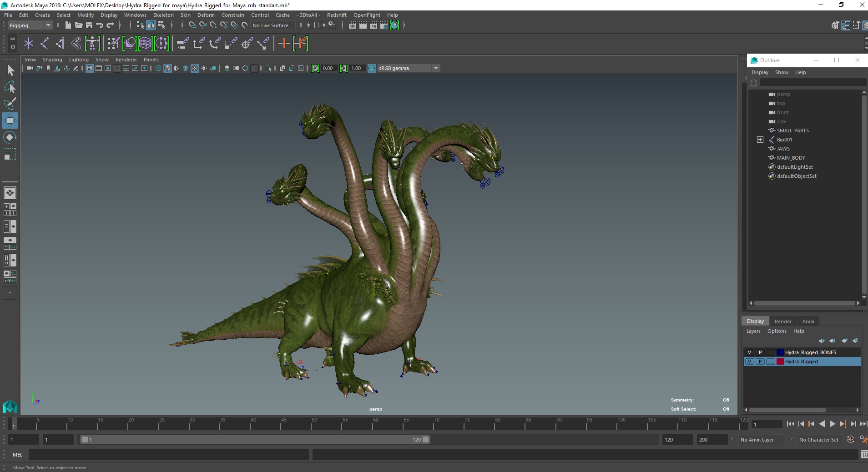Toggle playback P box of Hydra_Rigged layer
868x472 pixels.
click(760, 362)
